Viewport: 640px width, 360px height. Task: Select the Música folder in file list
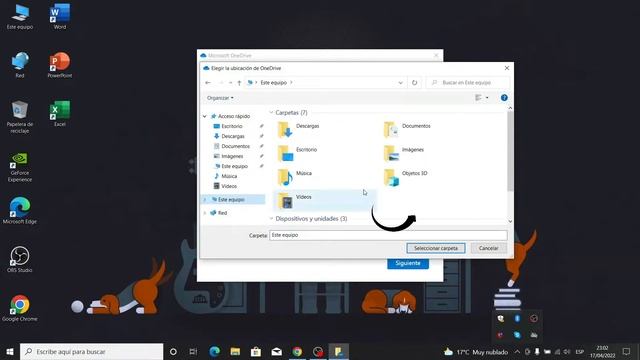pos(295,177)
